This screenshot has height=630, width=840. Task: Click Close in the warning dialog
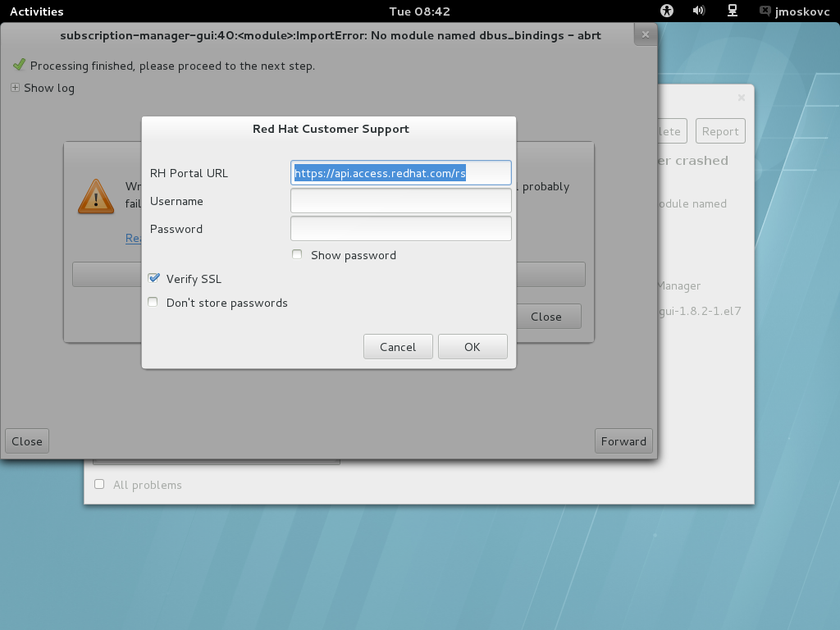coord(546,317)
